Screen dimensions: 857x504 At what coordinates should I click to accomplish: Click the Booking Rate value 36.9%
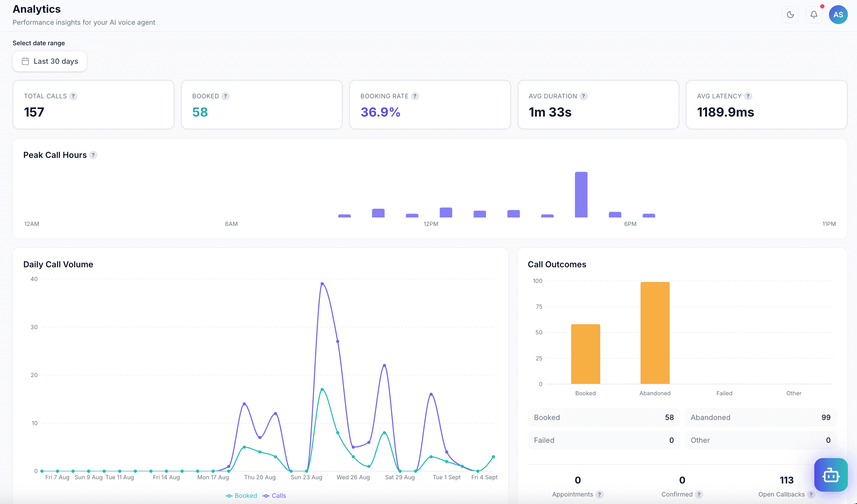click(x=381, y=112)
